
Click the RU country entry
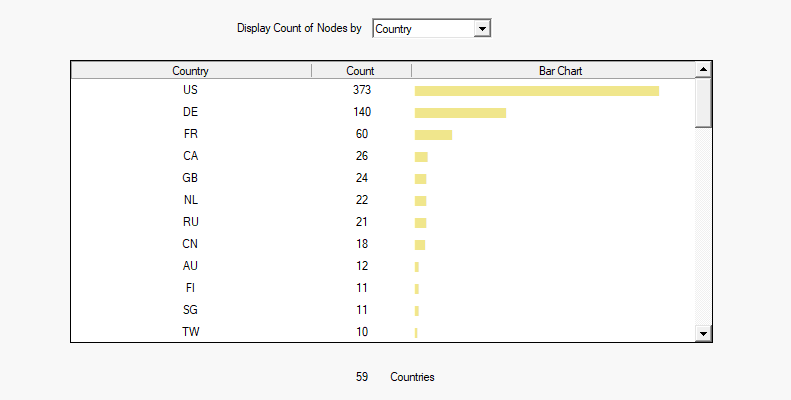coord(190,222)
